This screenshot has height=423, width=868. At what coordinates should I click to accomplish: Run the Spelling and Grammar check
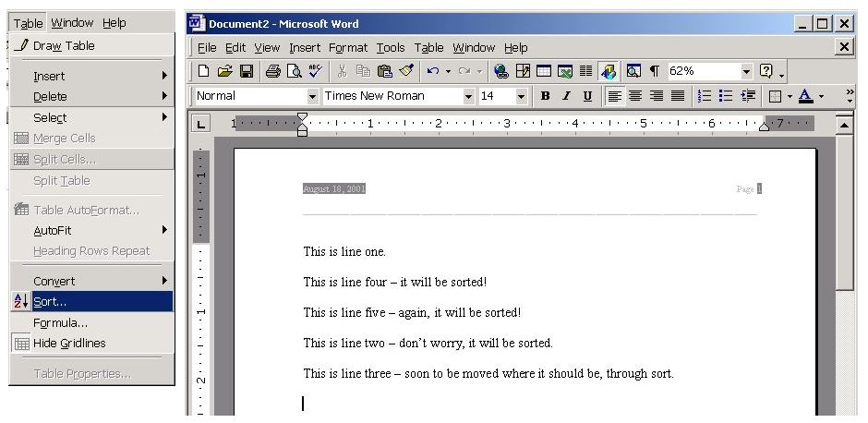[314, 71]
